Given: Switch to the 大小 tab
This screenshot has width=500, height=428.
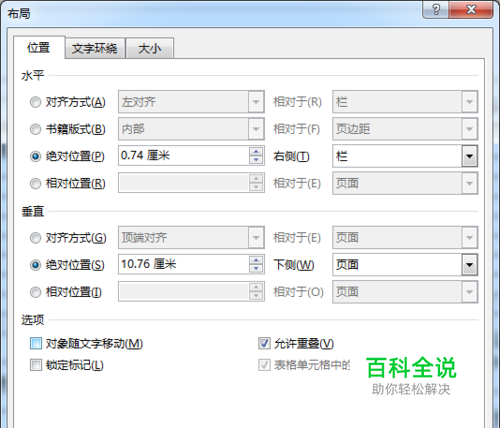Looking at the screenshot, I should [150, 48].
